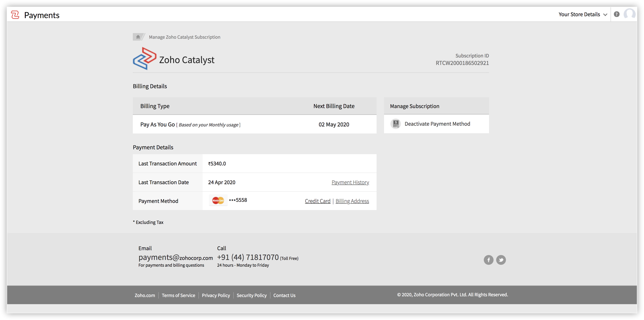Click the payments@zohocorp.com email address
Image resolution: width=644 pixels, height=320 pixels.
[176, 257]
